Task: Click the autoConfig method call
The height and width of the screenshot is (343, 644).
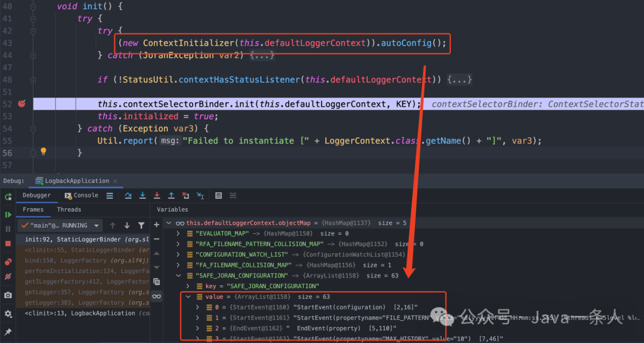Action: 406,43
